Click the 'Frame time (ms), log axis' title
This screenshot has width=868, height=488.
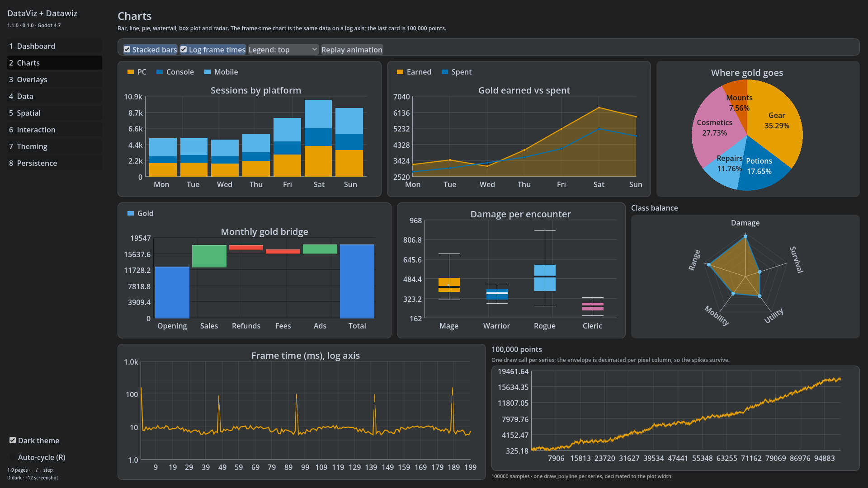(306, 356)
